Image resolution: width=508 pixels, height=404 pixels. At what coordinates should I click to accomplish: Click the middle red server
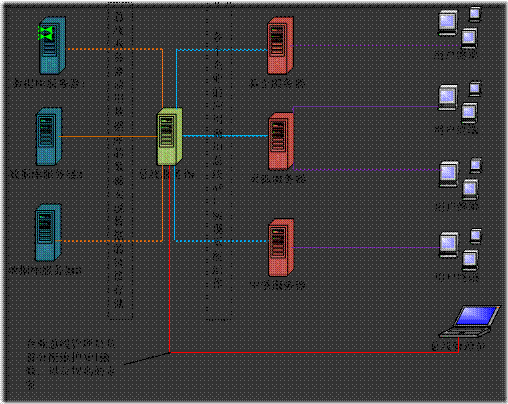(281, 141)
